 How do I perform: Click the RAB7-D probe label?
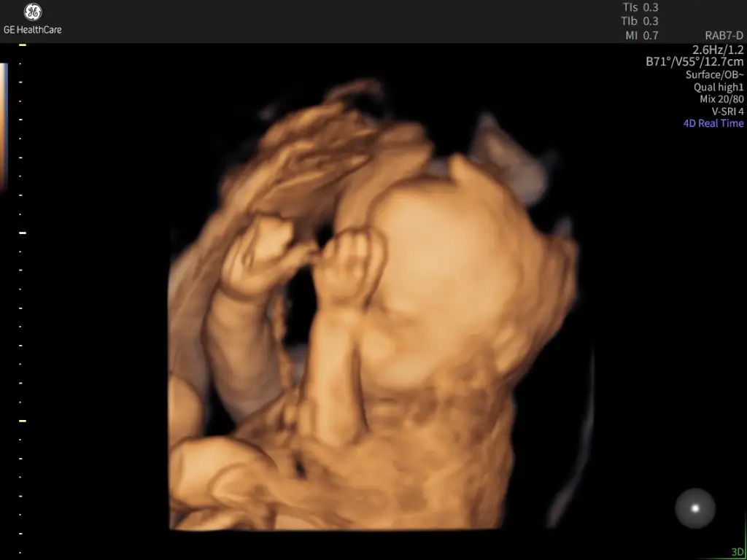click(724, 35)
